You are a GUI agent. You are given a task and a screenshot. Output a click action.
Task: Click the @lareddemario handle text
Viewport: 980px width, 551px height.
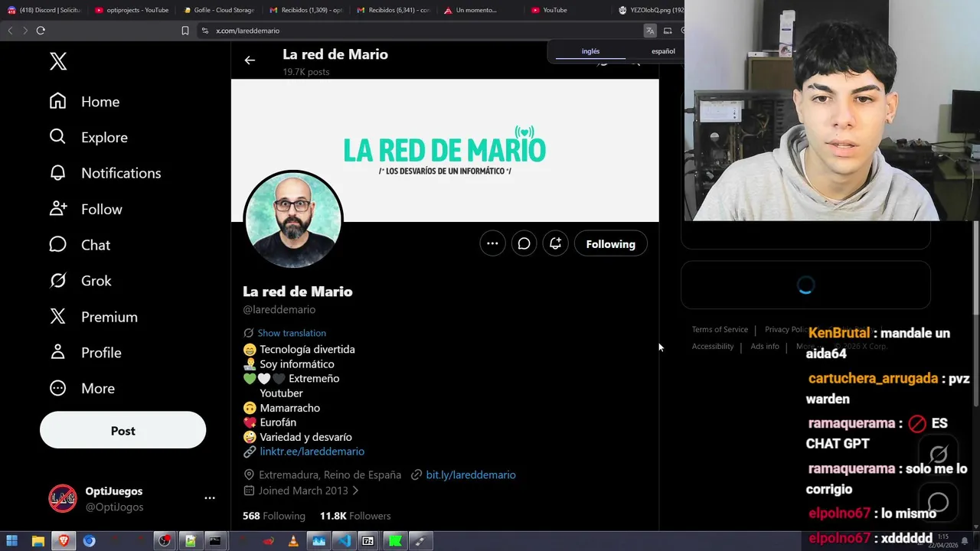[279, 310]
